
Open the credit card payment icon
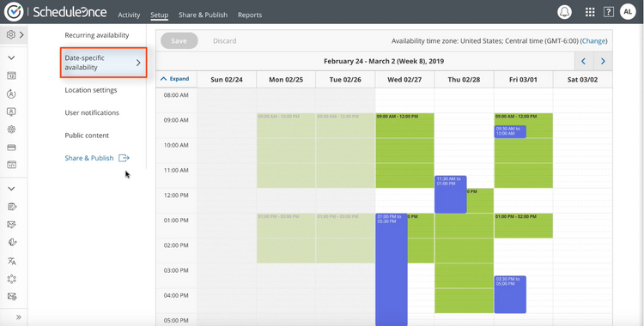11,148
